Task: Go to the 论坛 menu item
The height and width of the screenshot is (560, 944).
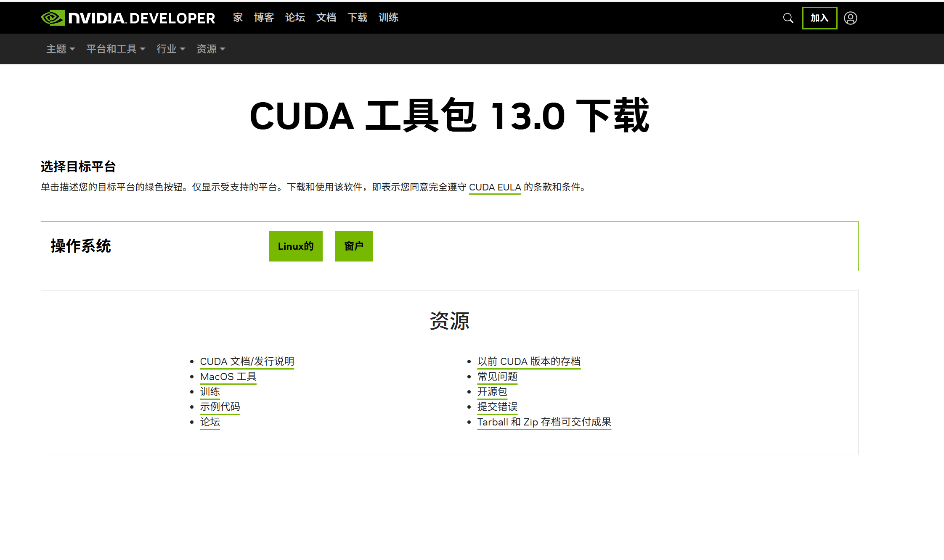Action: point(295,18)
